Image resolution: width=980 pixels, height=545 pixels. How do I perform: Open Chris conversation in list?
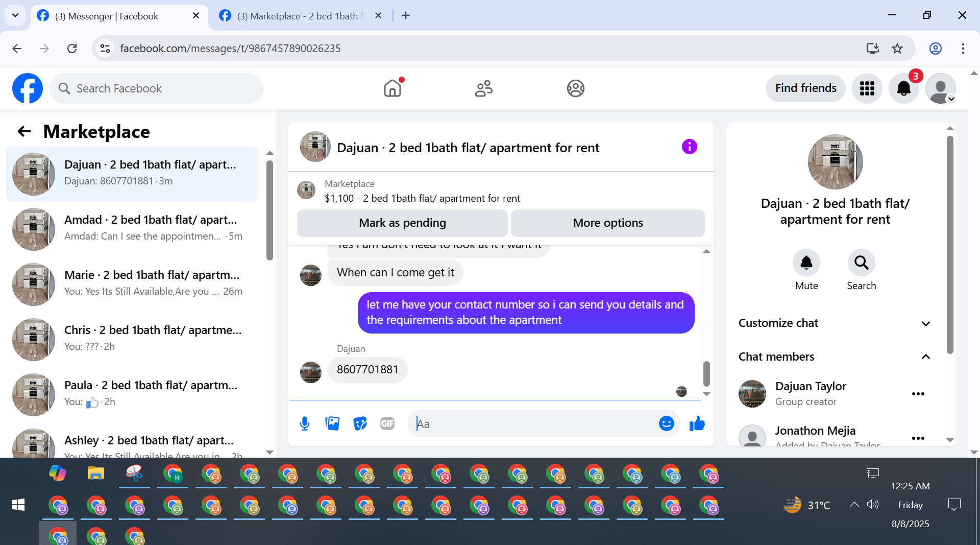[132, 340]
